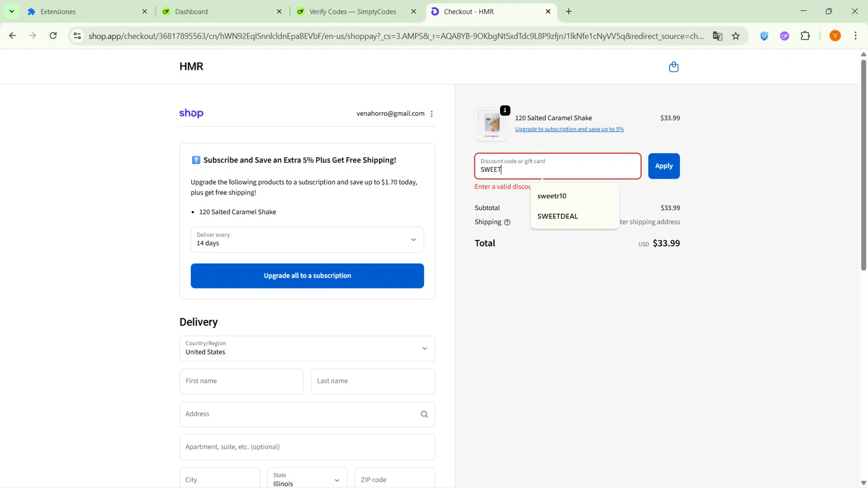Click the venahorro@gmail.com email text
The width and height of the screenshot is (868, 488).
[391, 113]
